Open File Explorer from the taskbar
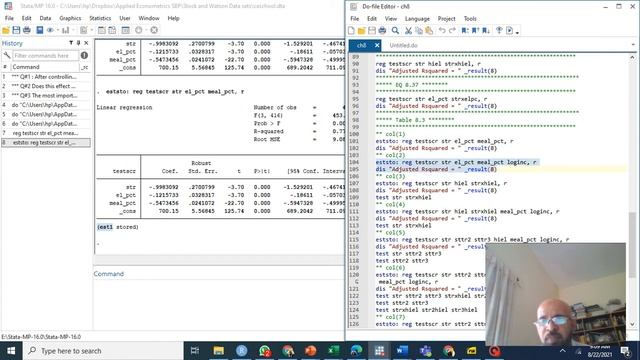Viewport: 640px width, 360px height. click(219, 351)
